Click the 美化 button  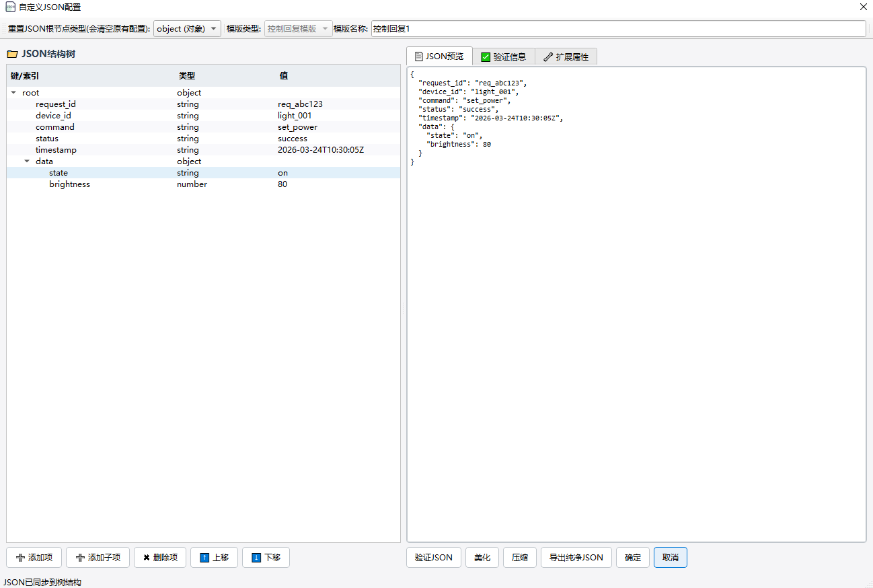[482, 558]
